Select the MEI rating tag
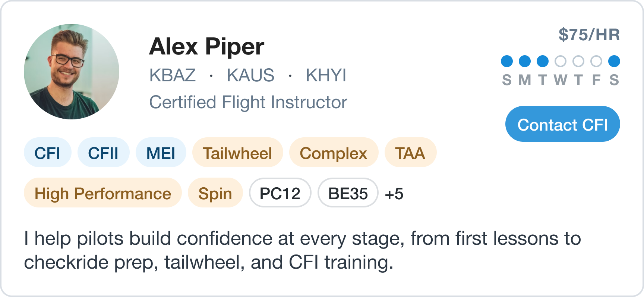The height and width of the screenshot is (297, 644). click(161, 152)
